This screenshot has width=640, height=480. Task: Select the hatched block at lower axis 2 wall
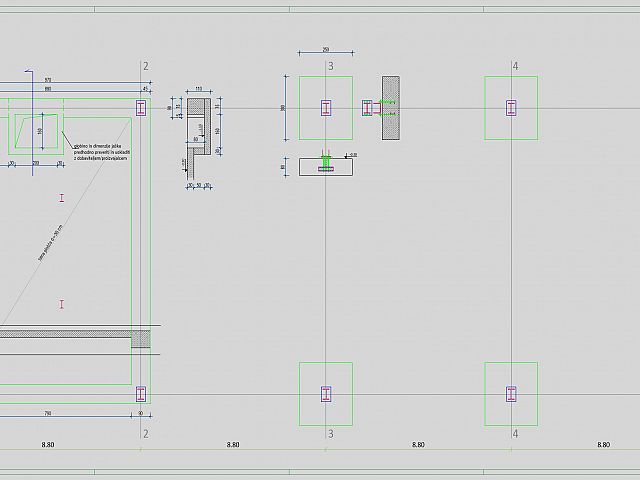[x=141, y=339]
